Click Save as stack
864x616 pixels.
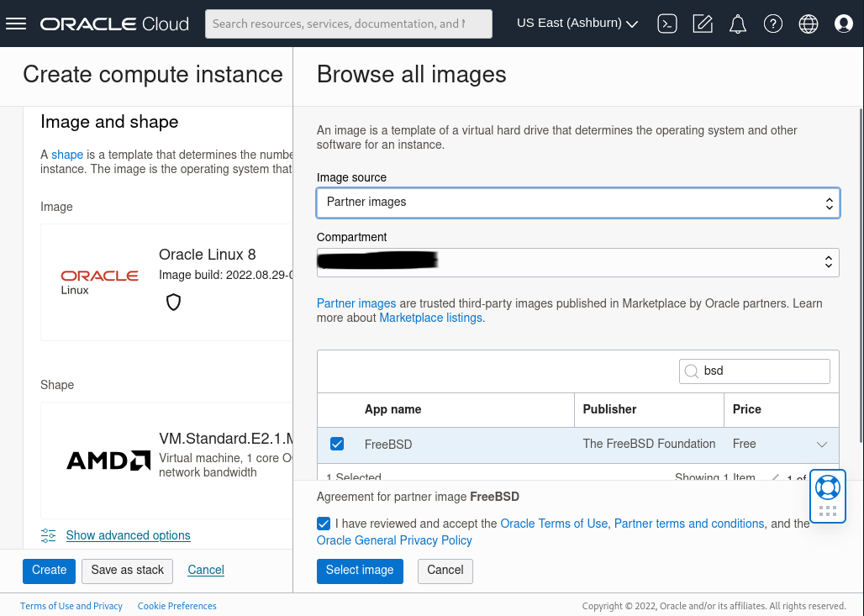click(x=127, y=571)
